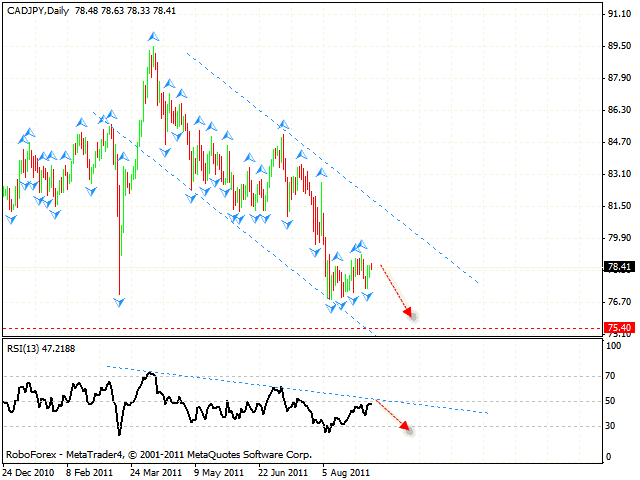Click the 91.10 price scale value

coord(619,14)
